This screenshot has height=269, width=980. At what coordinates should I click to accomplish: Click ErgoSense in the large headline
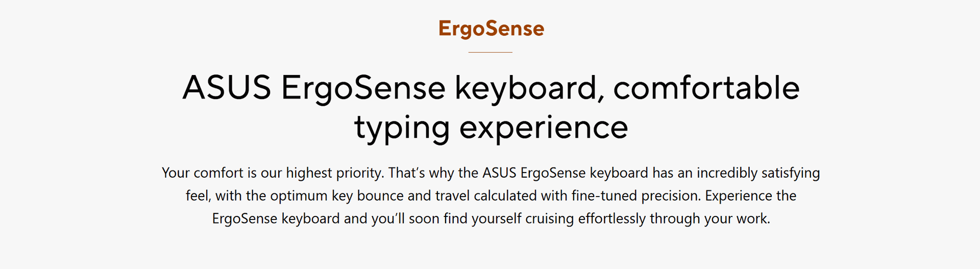pos(363,88)
